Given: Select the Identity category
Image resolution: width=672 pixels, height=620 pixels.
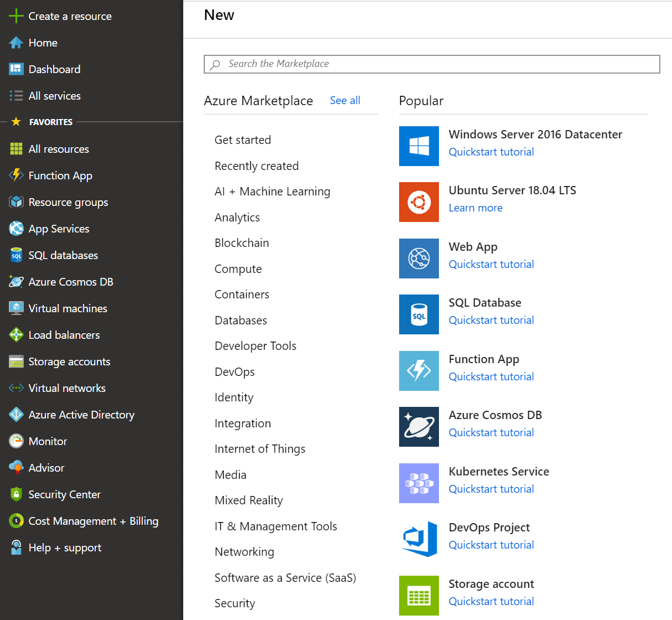Looking at the screenshot, I should pyautogui.click(x=234, y=397).
